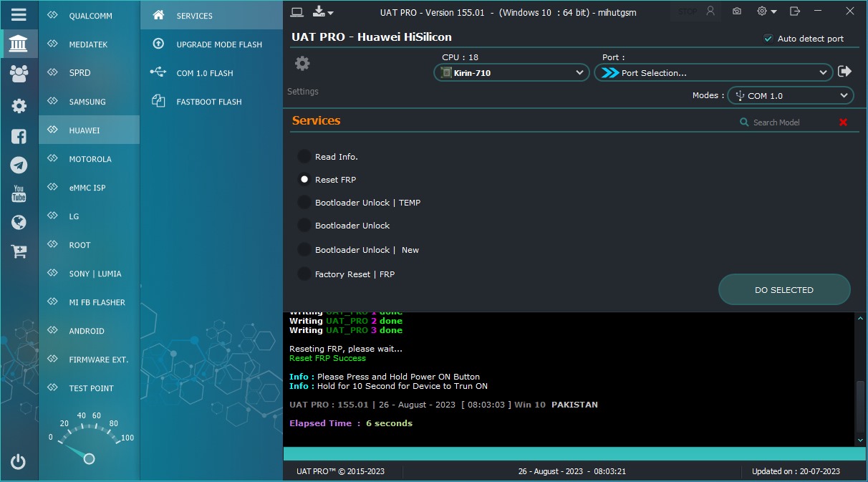Open the users group icon in the sidebar
This screenshot has width=868, height=482.
[x=19, y=73]
